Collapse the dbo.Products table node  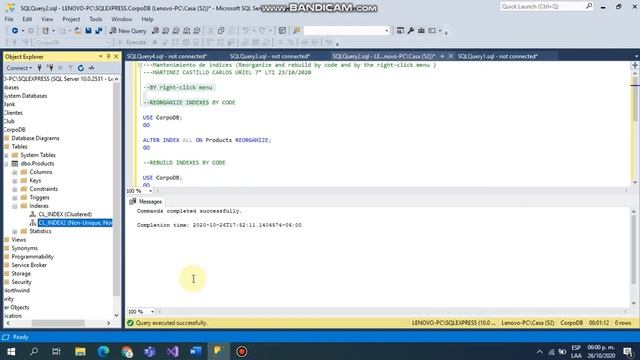tap(6, 164)
